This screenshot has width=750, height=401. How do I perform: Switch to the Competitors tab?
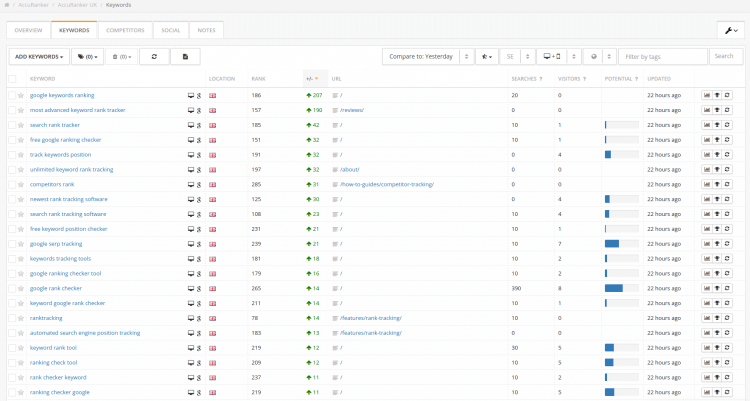tap(126, 31)
